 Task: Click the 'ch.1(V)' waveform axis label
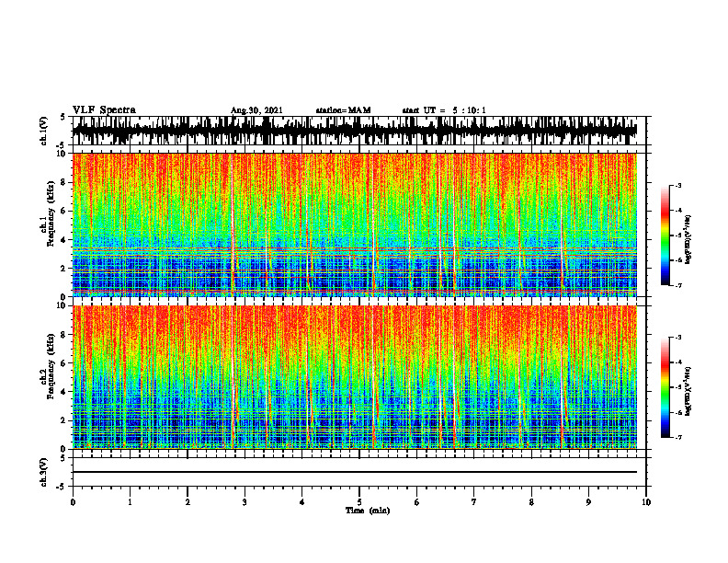pos(44,131)
